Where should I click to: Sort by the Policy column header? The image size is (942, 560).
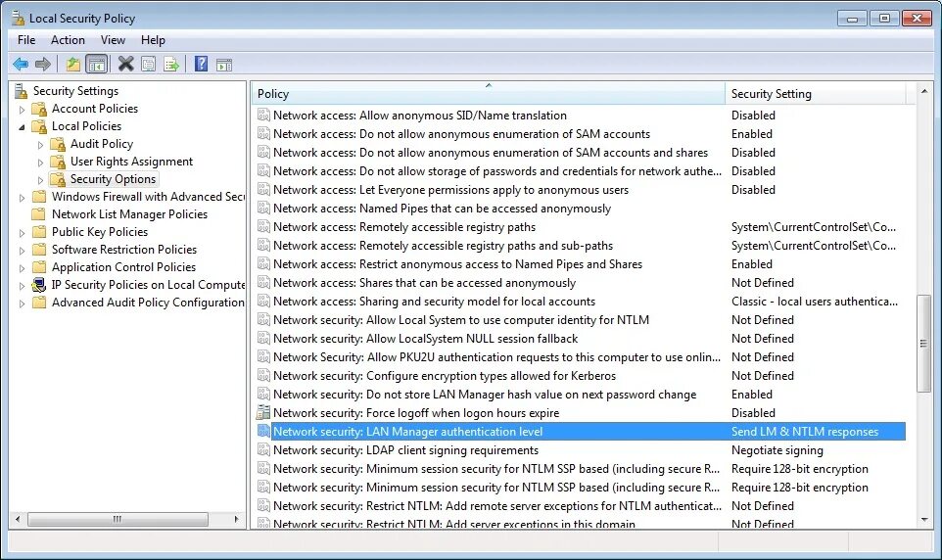coord(488,94)
